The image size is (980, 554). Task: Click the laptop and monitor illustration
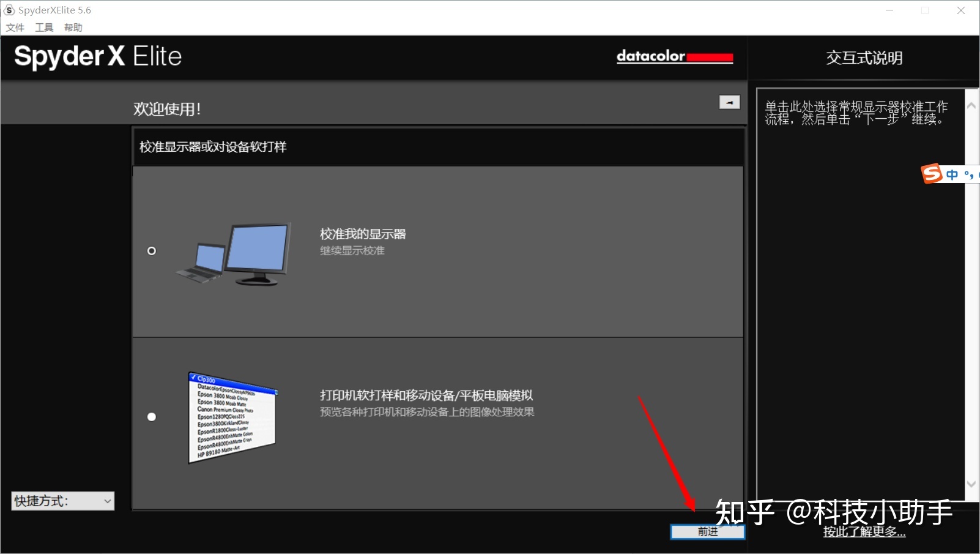pos(233,254)
